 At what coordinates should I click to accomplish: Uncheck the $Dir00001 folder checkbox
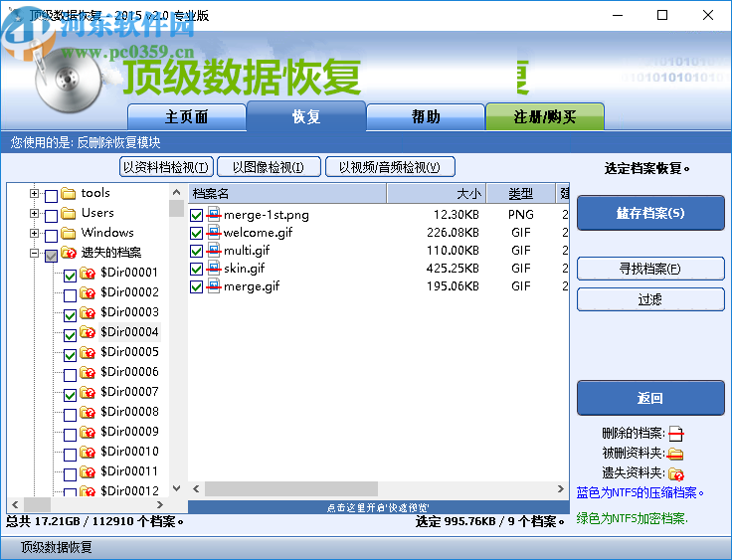[x=70, y=276]
